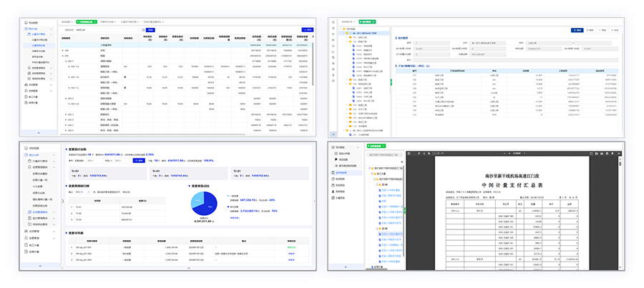The image size is (644, 288).
Task: Collapse the sidebar with the arrow in the ledger table window
Action: click(39, 132)
